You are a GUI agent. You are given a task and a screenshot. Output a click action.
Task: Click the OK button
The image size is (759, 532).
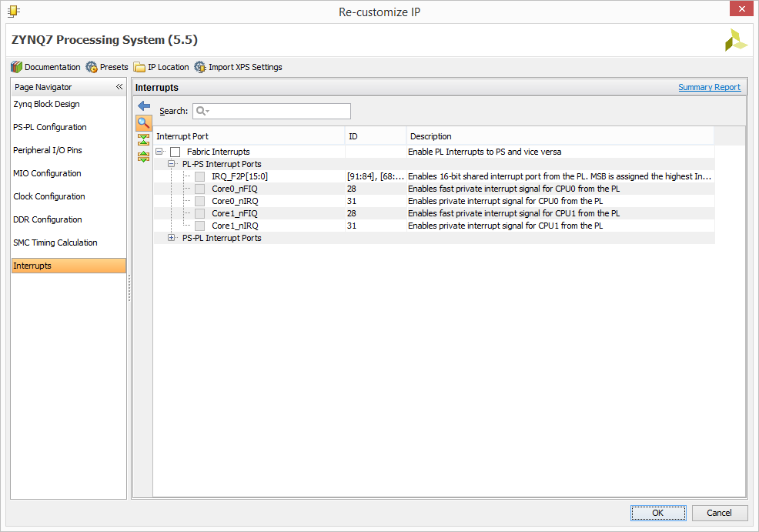(x=658, y=513)
